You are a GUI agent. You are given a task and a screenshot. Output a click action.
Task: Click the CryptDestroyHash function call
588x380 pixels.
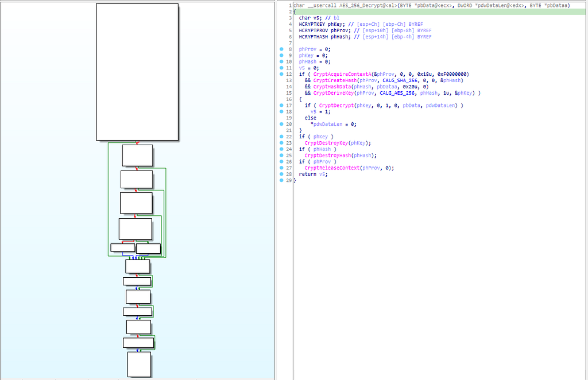(328, 155)
